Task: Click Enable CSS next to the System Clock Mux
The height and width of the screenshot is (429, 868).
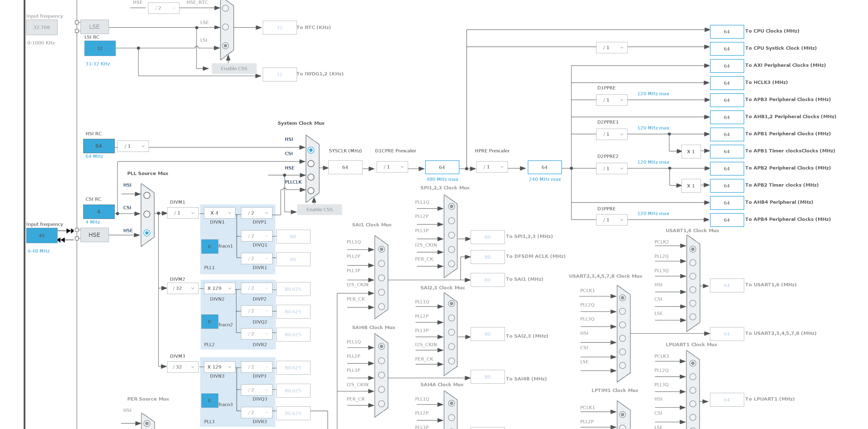Action: tap(320, 210)
